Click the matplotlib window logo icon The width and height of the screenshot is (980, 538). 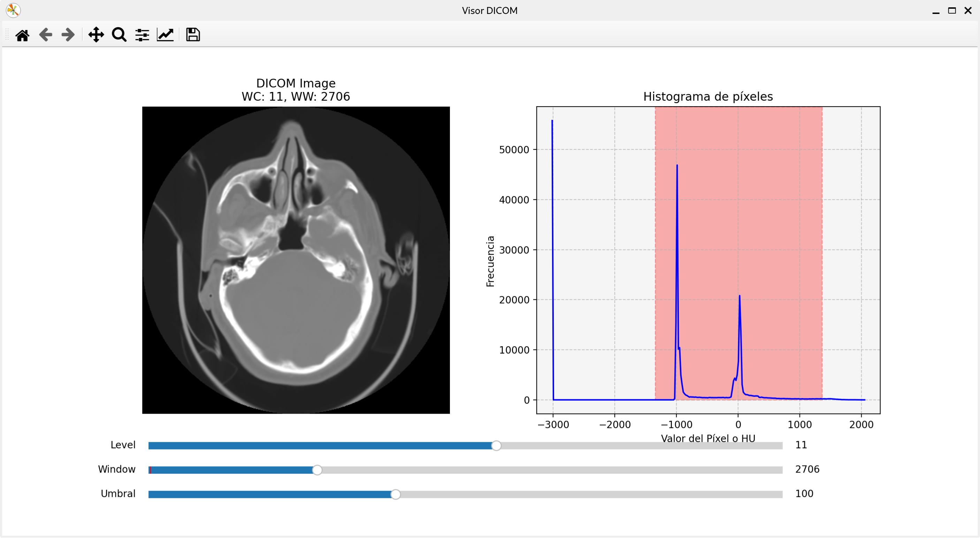tap(13, 10)
